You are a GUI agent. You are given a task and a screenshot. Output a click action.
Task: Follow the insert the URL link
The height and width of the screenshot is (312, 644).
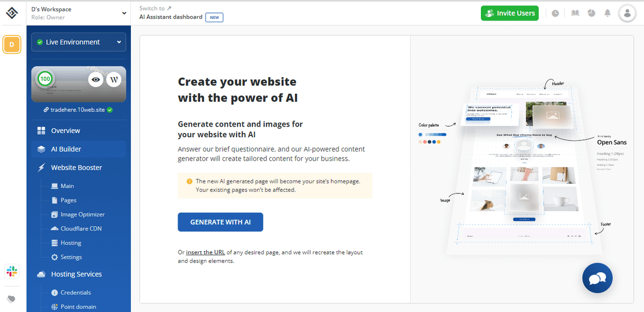(205, 252)
